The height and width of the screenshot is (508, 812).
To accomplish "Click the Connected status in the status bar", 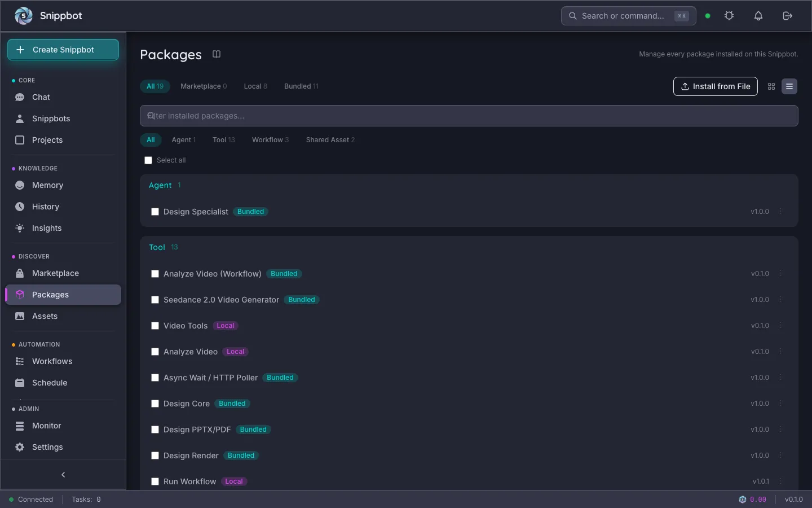I will (x=31, y=500).
